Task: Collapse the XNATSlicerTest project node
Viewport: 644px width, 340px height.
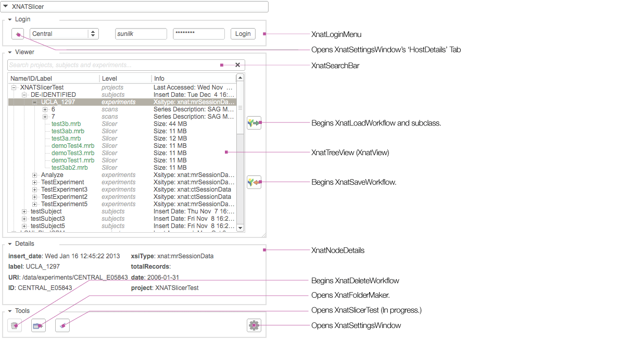Action: (x=14, y=87)
